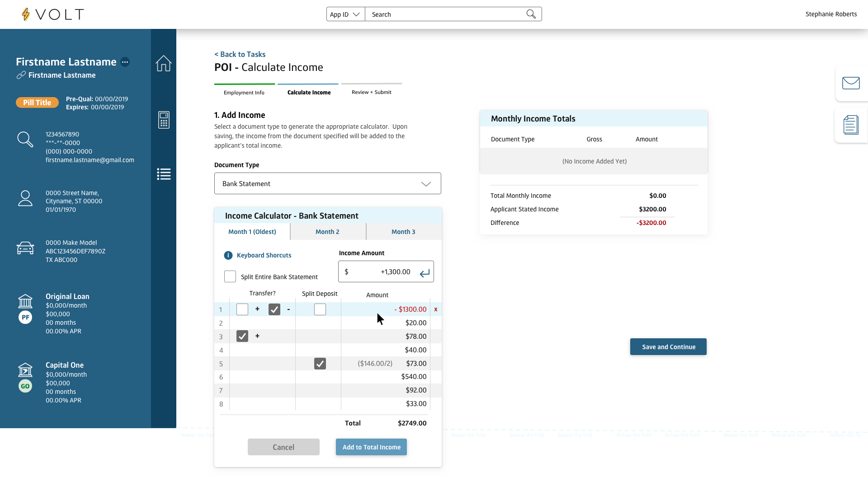Click Save and Continue button
The image size is (868, 486).
click(x=669, y=347)
